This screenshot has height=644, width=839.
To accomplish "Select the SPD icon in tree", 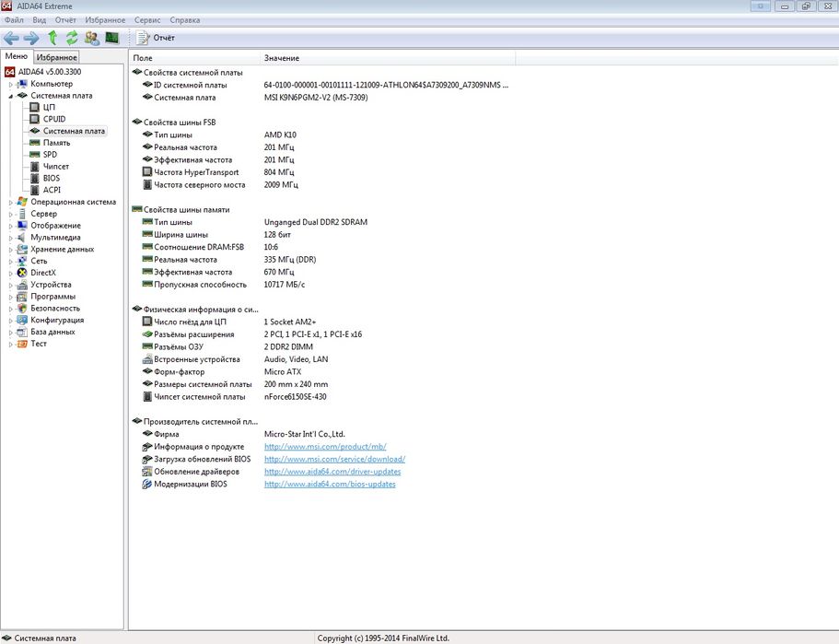I will pos(35,155).
